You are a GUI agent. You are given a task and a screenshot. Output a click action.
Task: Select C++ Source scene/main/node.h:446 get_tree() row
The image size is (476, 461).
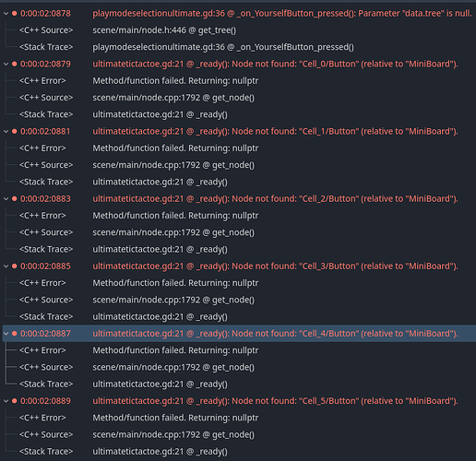click(164, 30)
